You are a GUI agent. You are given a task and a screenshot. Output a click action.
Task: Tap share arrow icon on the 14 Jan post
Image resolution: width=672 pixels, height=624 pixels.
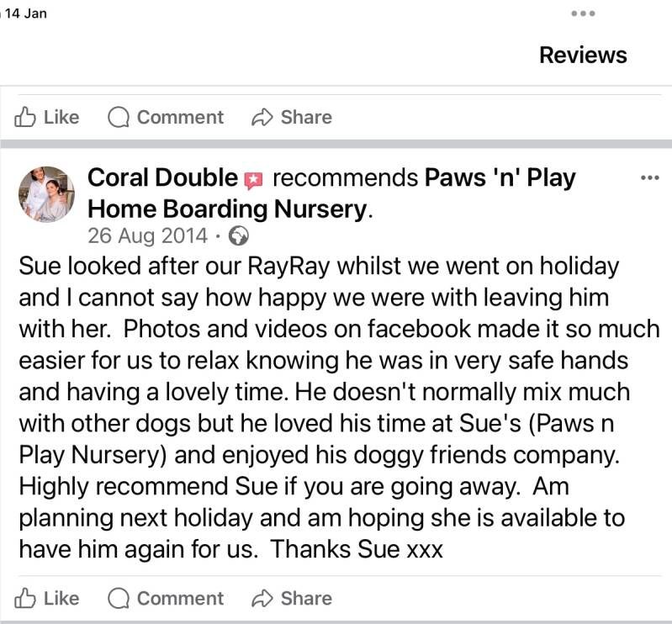tap(263, 117)
